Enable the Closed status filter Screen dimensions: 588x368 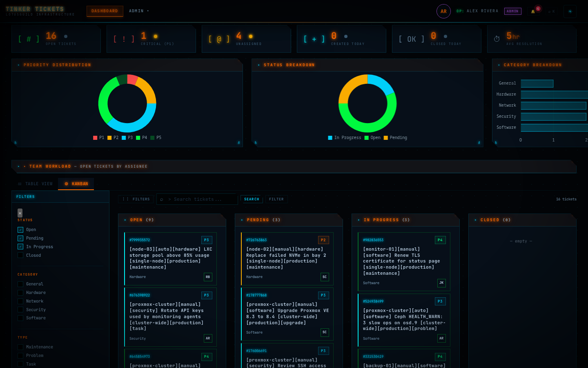(20, 256)
